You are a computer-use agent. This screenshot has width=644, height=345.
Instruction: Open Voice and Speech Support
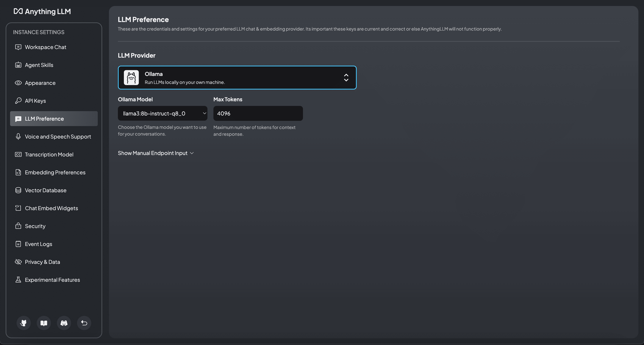point(58,137)
